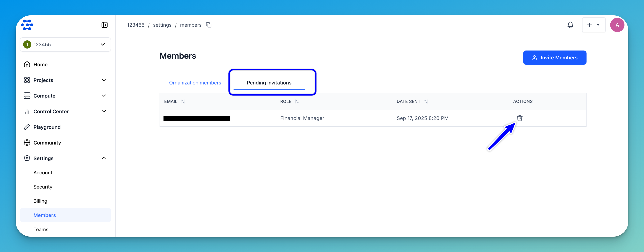644x252 pixels.
Task: Open the plus create dropdown
Action: (594, 25)
